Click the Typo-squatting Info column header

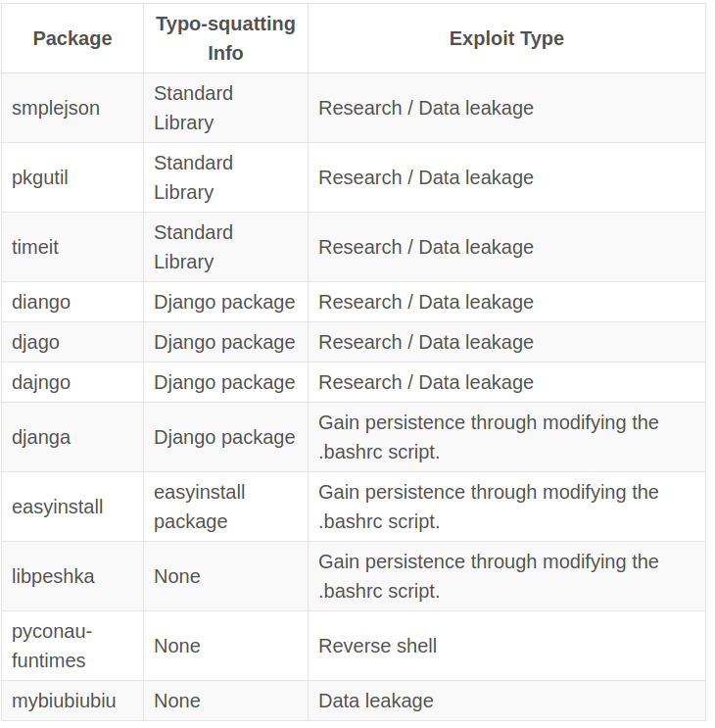click(x=225, y=38)
